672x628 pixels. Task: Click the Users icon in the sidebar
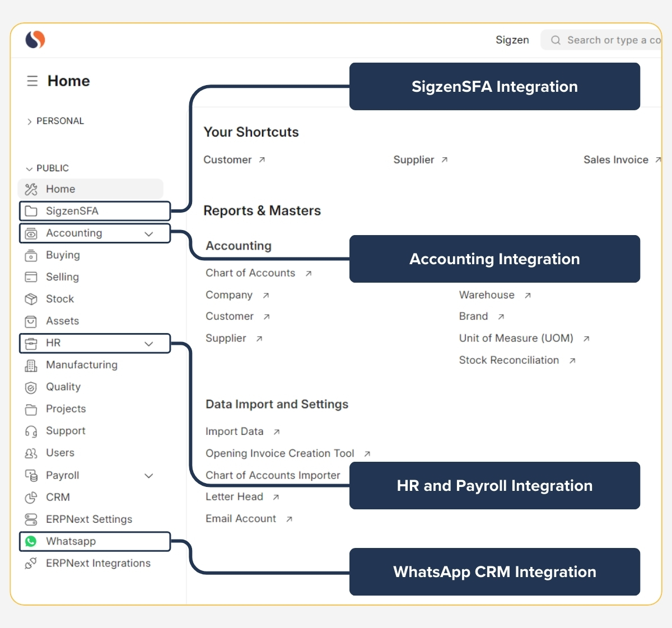coord(31,453)
